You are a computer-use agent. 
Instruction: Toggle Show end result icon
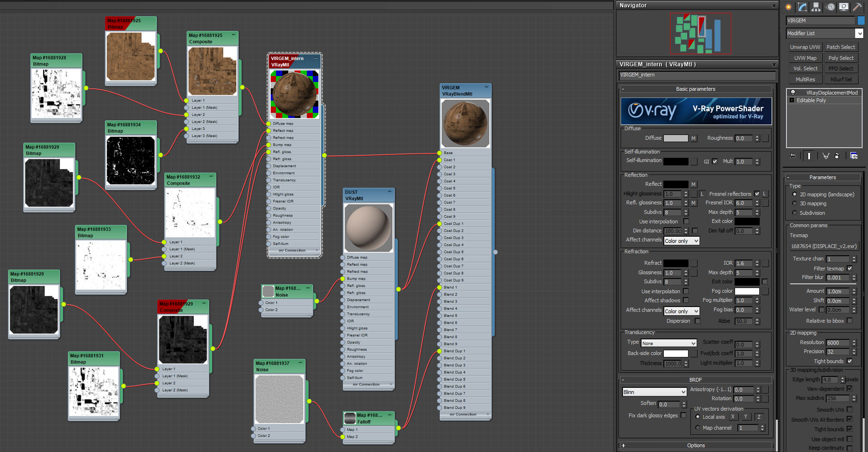click(809, 155)
